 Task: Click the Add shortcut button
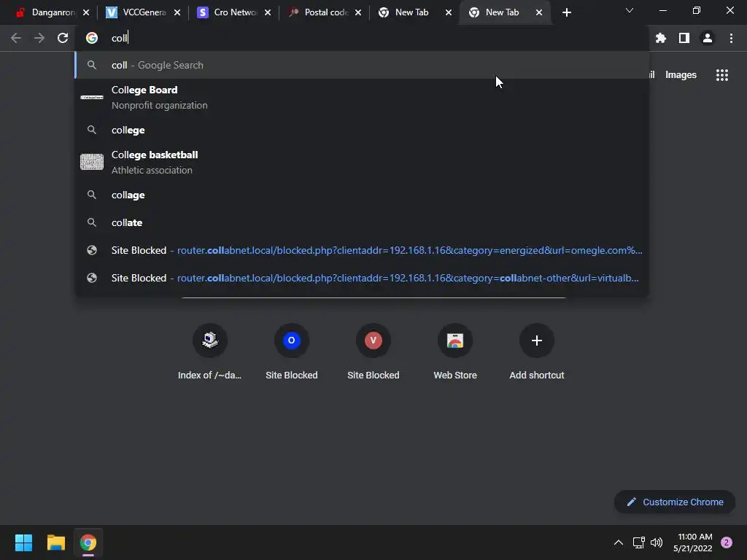point(537,352)
